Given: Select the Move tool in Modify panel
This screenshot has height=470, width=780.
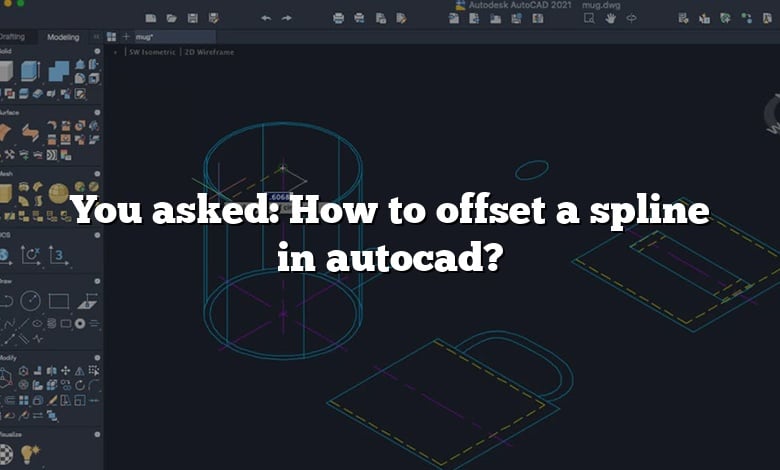Looking at the screenshot, I should 65,371.
